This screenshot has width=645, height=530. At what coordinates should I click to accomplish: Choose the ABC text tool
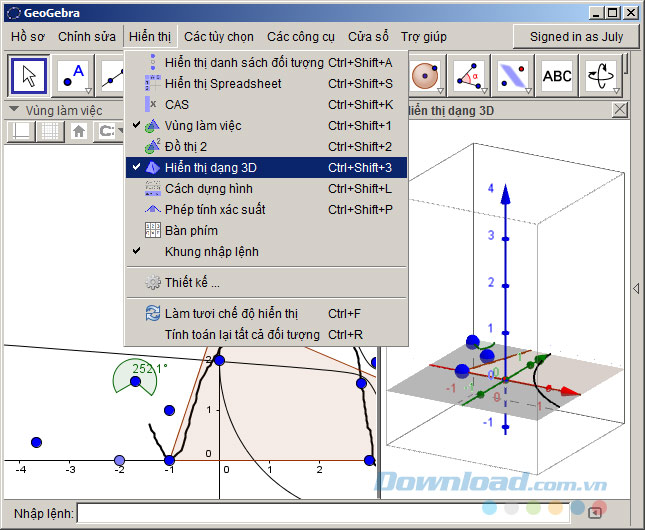click(x=556, y=75)
